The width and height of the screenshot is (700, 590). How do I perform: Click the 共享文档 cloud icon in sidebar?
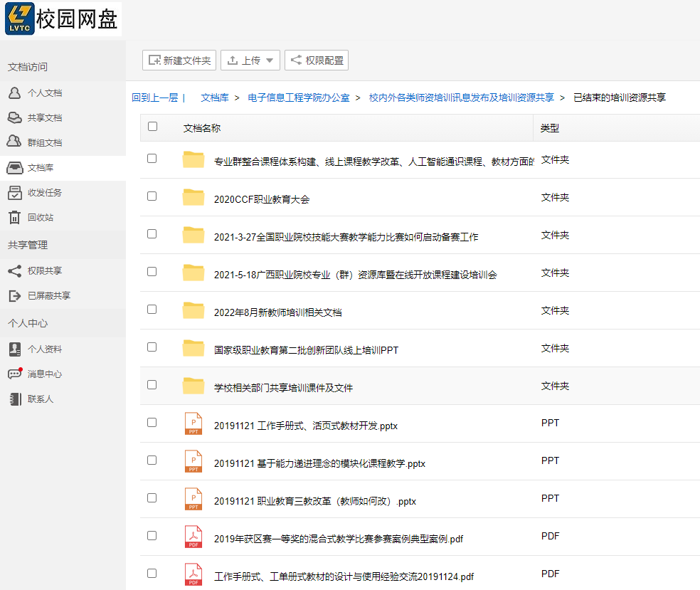click(14, 118)
